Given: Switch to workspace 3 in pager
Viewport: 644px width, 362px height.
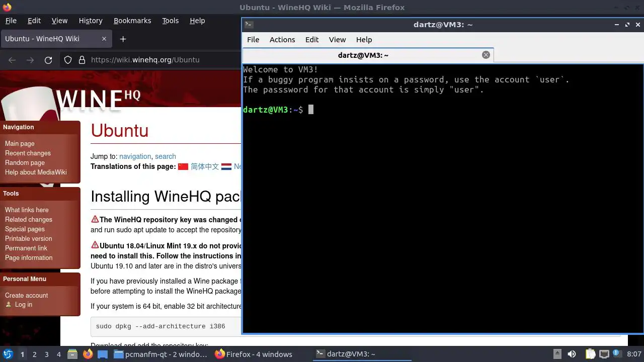Looking at the screenshot, I should [x=46, y=354].
